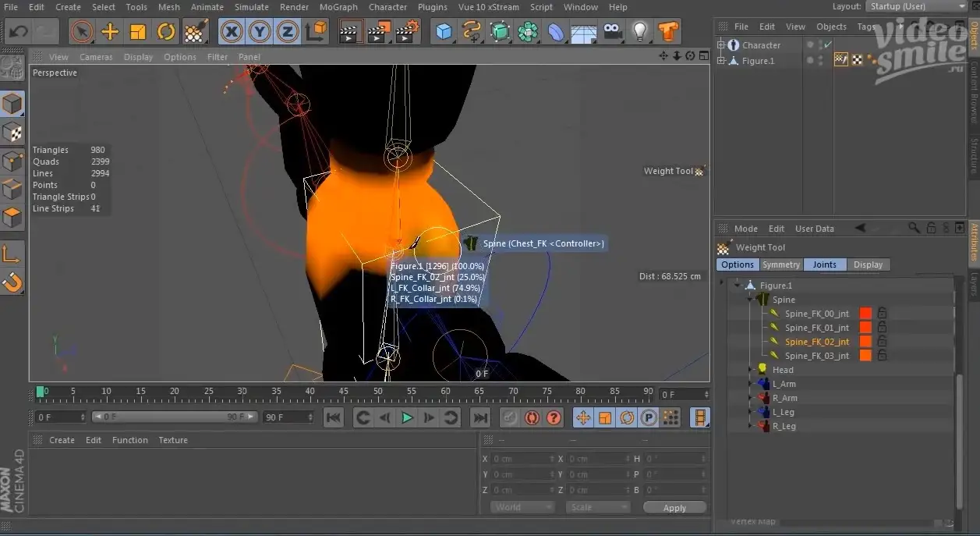The height and width of the screenshot is (536, 980).
Task: Open material manager Create menu
Action: click(62, 440)
